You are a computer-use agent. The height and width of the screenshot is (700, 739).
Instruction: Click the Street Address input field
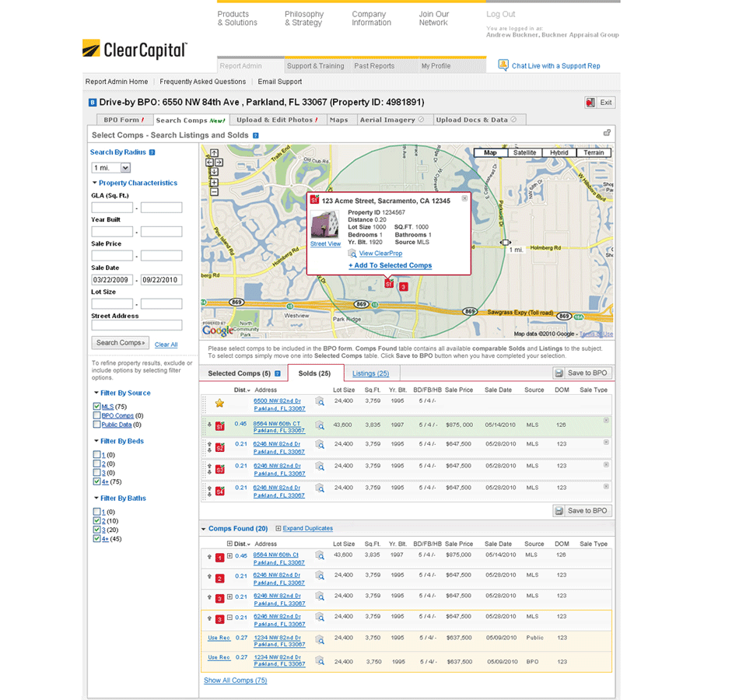(137, 325)
